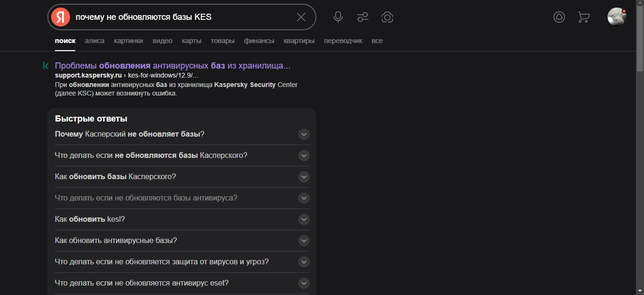Clear the search query with X
The width and height of the screenshot is (644, 295).
click(x=301, y=17)
